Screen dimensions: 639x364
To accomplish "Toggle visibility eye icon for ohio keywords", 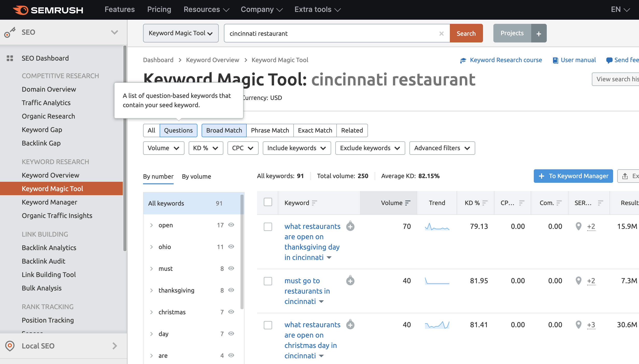I will [231, 246].
